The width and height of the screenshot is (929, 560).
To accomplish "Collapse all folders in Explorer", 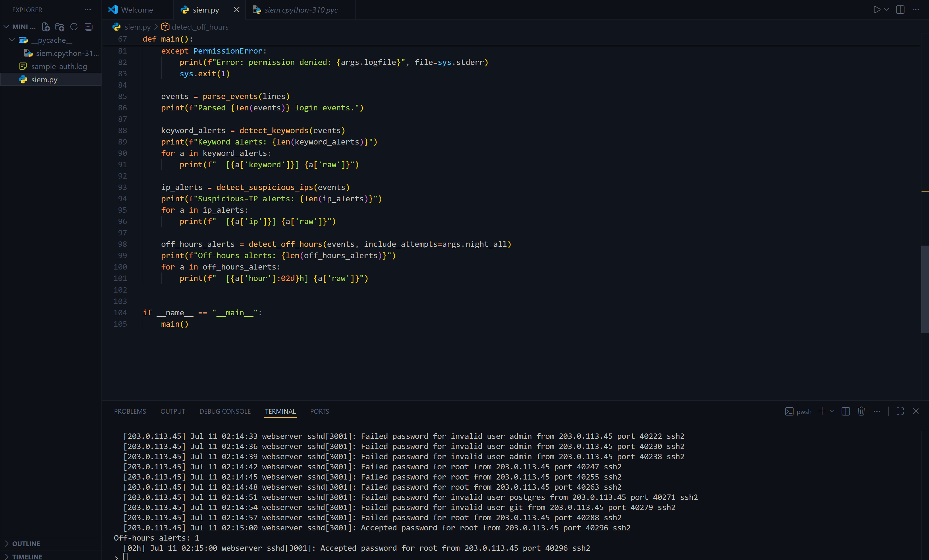I will 89,27.
